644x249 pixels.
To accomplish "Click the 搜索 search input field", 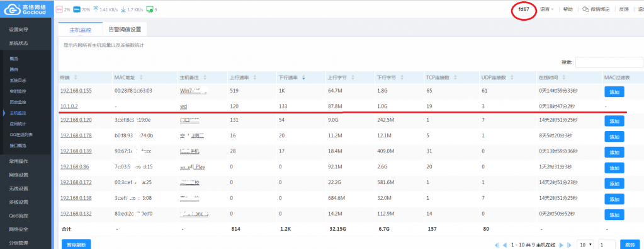I will click(x=609, y=62).
